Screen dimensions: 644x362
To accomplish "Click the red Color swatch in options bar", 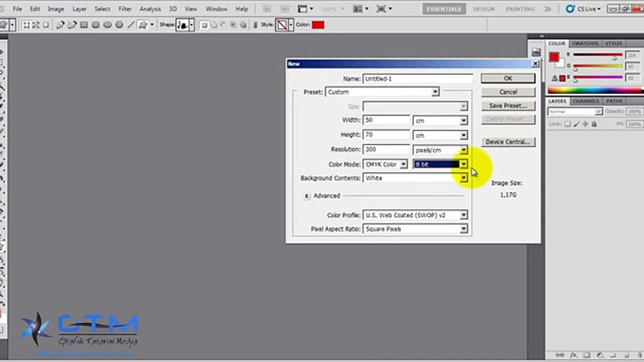I will [318, 25].
